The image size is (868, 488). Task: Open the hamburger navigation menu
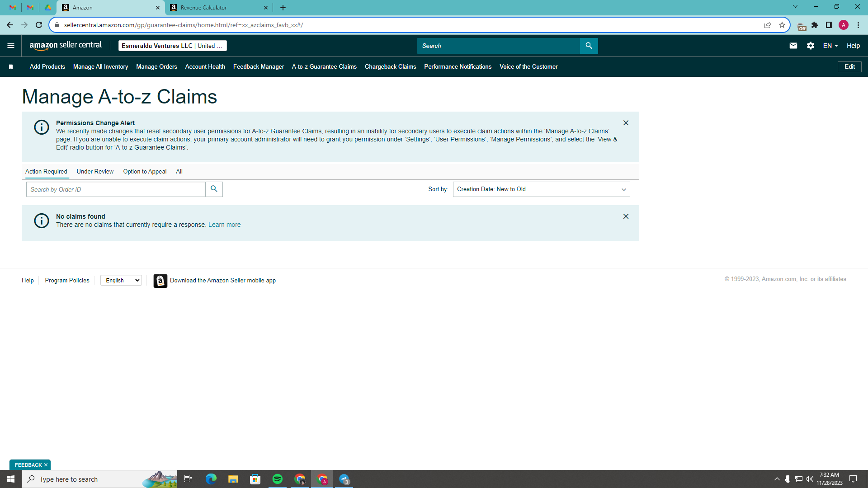11,46
